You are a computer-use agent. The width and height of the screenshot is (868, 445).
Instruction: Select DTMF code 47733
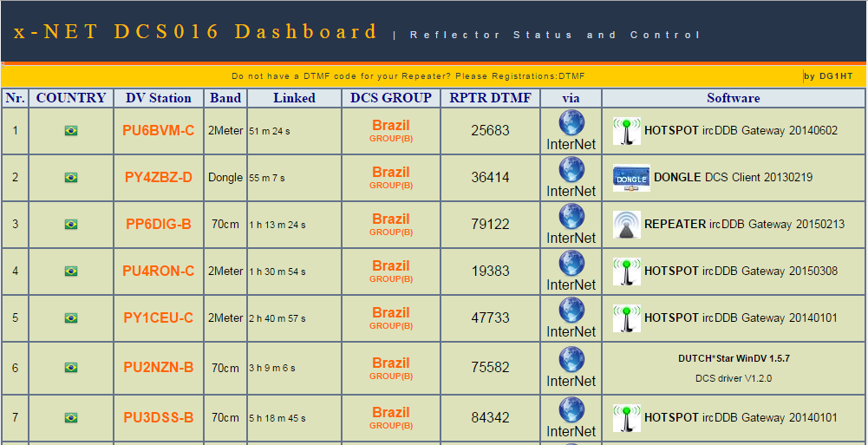pos(491,318)
